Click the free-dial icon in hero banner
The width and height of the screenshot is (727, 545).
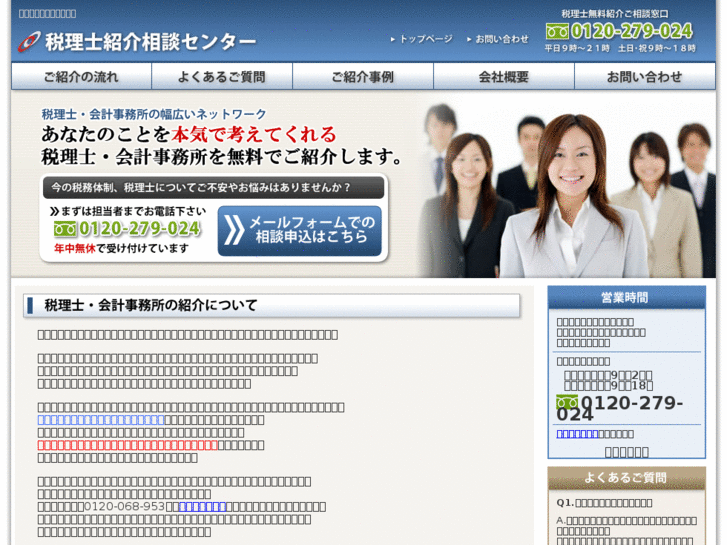click(x=65, y=229)
